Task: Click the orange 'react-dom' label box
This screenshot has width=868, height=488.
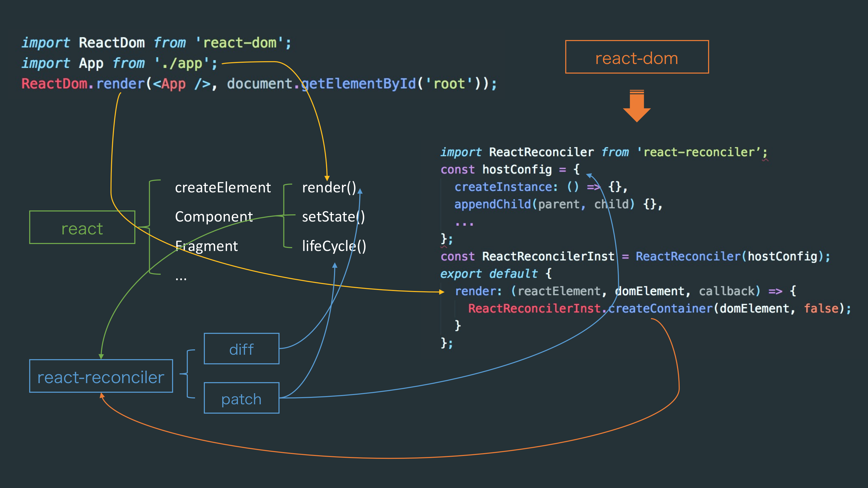Action: click(x=637, y=57)
